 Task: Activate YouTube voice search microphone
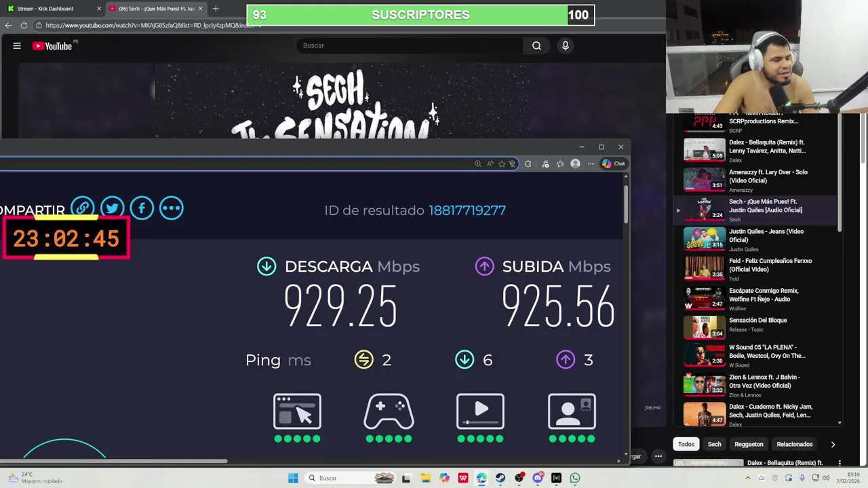565,45
